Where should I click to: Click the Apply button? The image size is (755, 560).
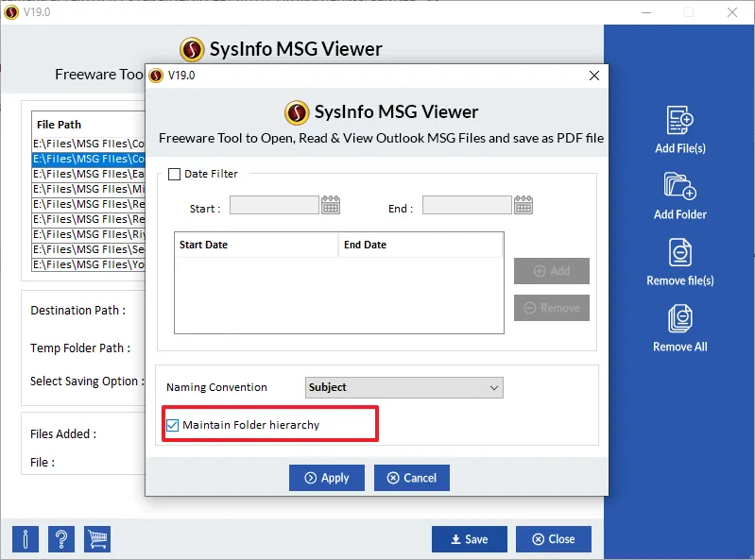[x=326, y=478]
